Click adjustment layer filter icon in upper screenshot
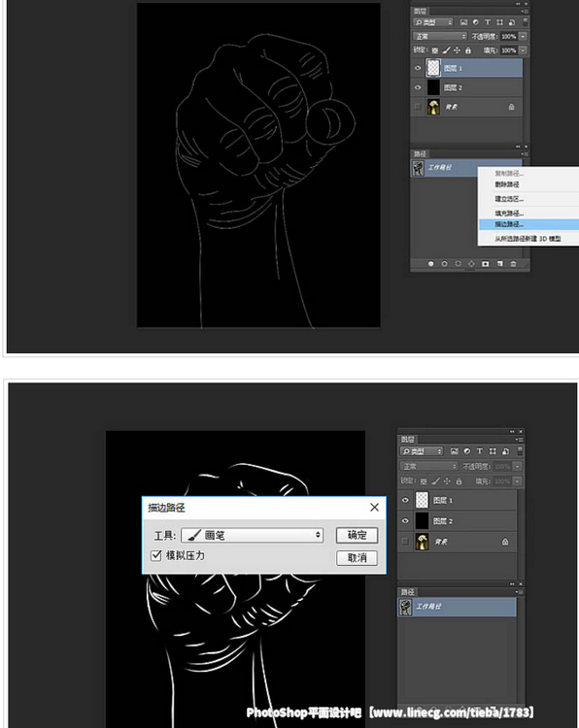The image size is (579, 728). 475,22
